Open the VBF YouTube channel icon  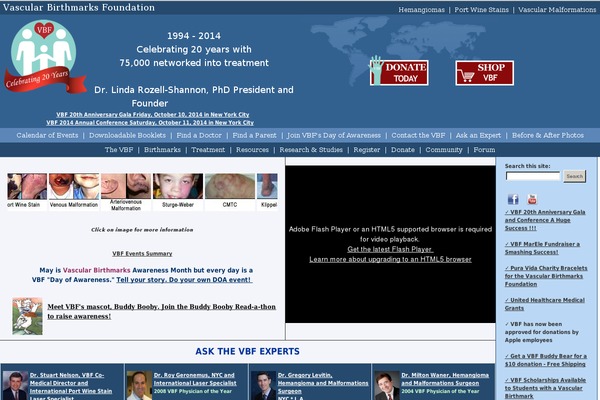click(532, 199)
